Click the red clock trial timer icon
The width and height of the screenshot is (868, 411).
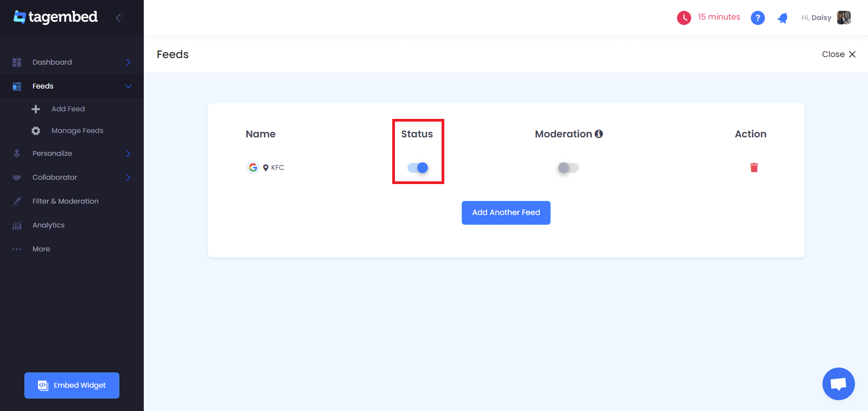(x=684, y=18)
